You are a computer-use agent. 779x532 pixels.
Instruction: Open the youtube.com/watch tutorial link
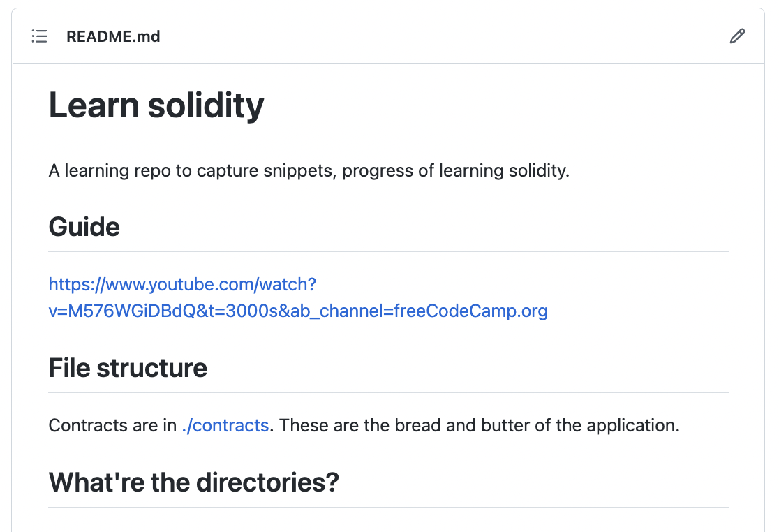coord(298,297)
